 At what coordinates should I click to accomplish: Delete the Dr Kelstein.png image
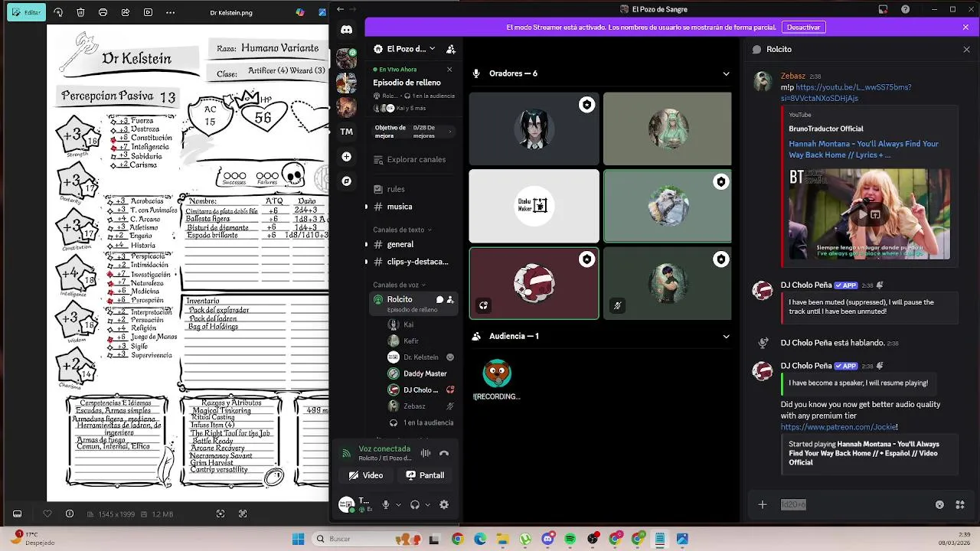click(x=80, y=12)
